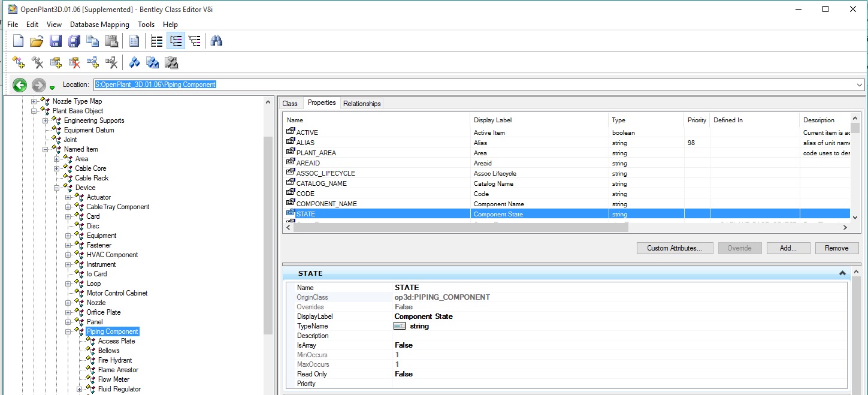Expand the Nozzle Type Map node
The width and height of the screenshot is (868, 395).
click(x=34, y=101)
